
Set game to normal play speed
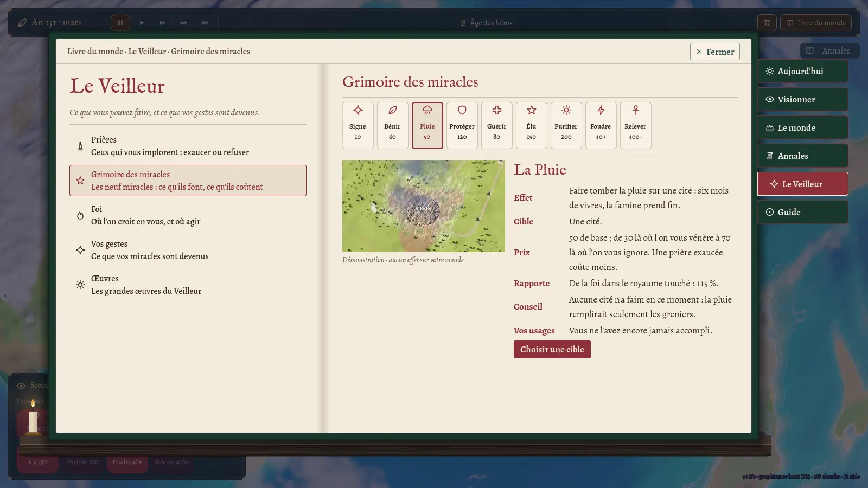click(142, 23)
